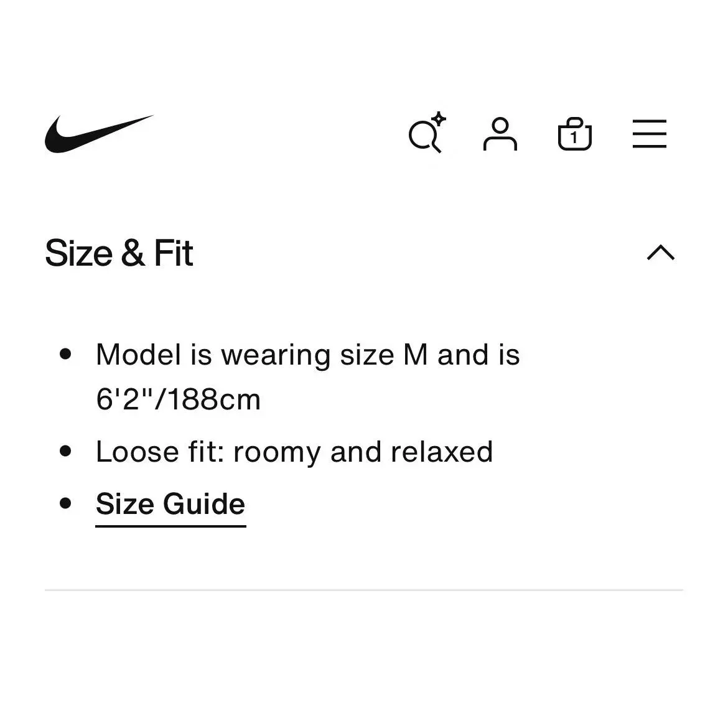This screenshot has height=728, width=728.
Task: Click the Nike swoosh logo
Action: coord(99,134)
